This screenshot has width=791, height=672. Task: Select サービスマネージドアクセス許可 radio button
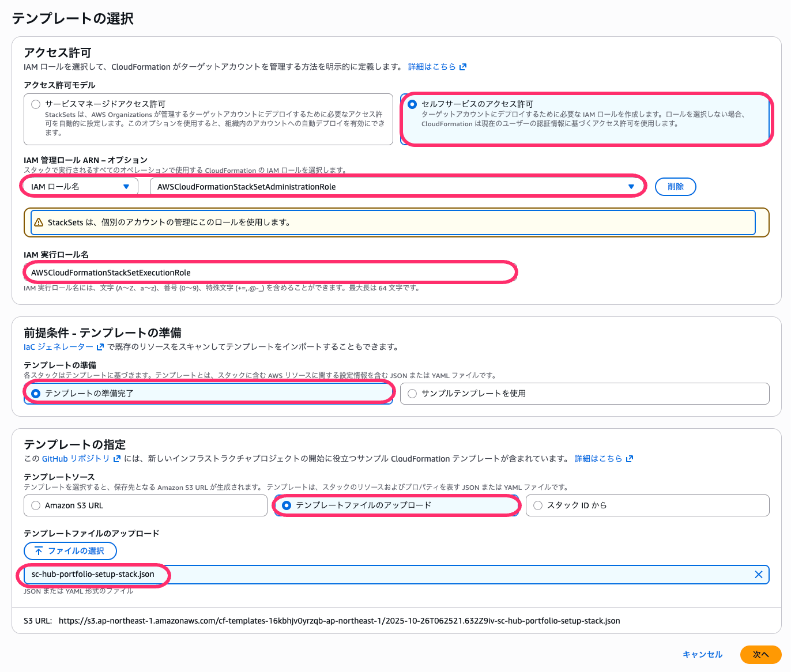coord(35,104)
